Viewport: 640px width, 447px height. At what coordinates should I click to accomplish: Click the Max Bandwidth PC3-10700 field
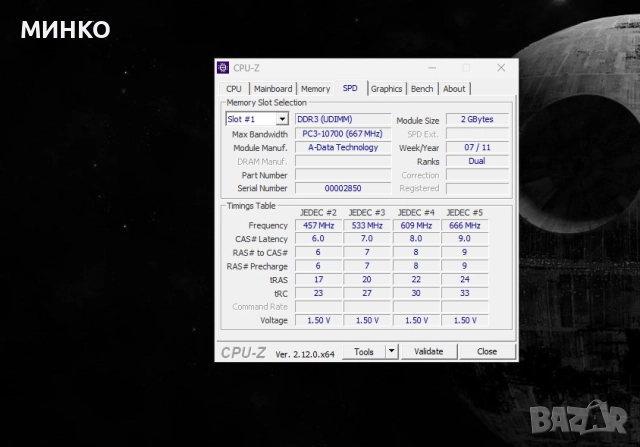tap(343, 133)
